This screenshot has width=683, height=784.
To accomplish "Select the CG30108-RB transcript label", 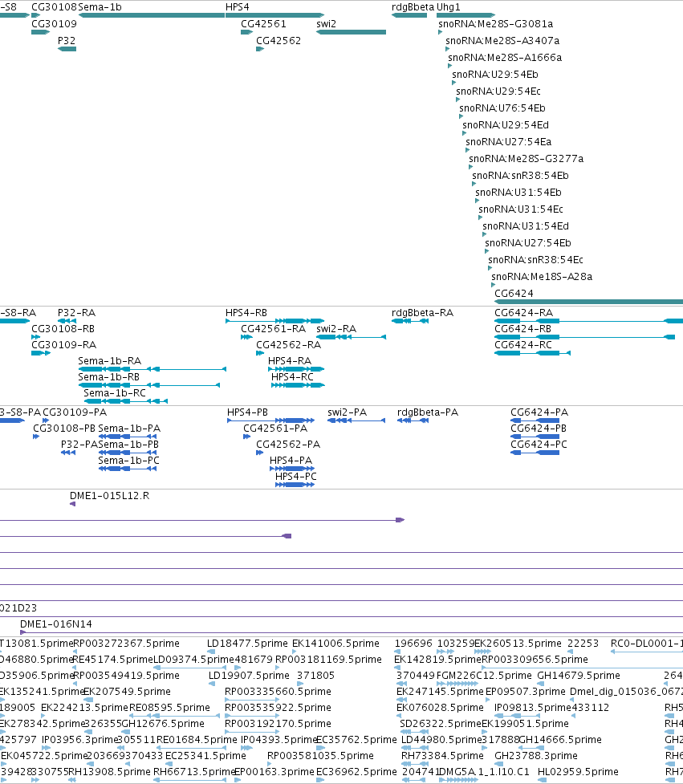I will (63, 328).
